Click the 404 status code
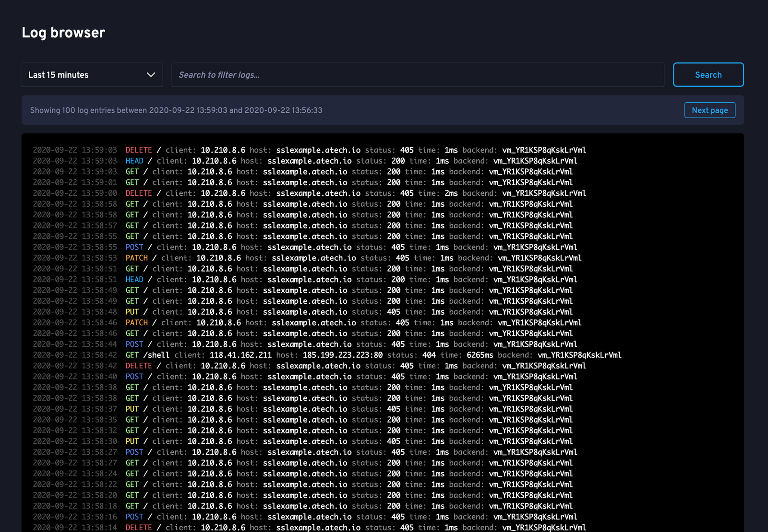The height and width of the screenshot is (532, 768). (x=429, y=355)
